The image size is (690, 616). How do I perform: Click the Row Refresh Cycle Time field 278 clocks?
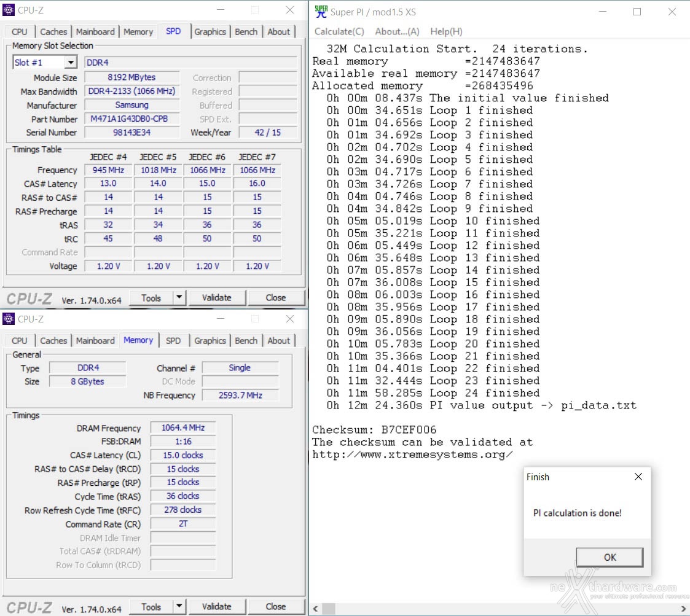[x=183, y=510]
